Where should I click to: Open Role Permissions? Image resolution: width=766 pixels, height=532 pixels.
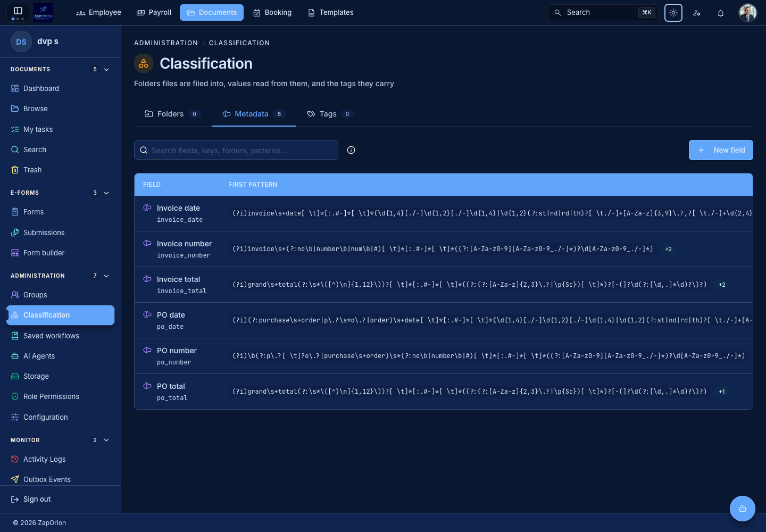click(60, 396)
